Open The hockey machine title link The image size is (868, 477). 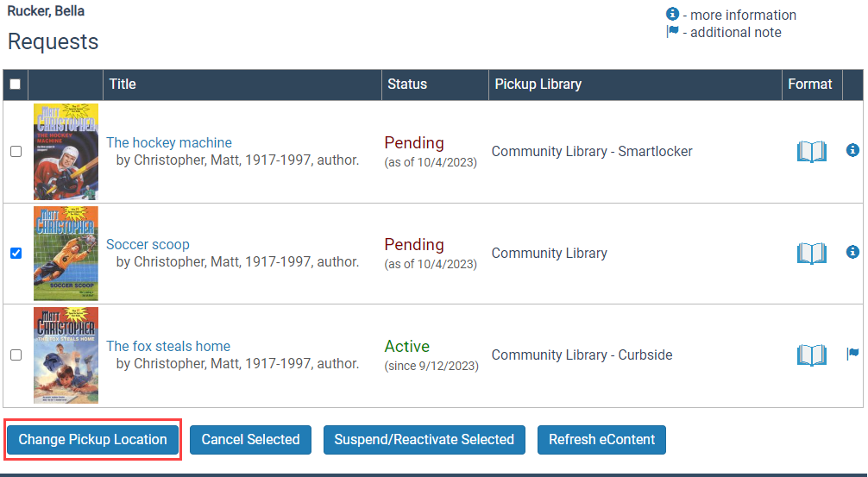(x=169, y=143)
